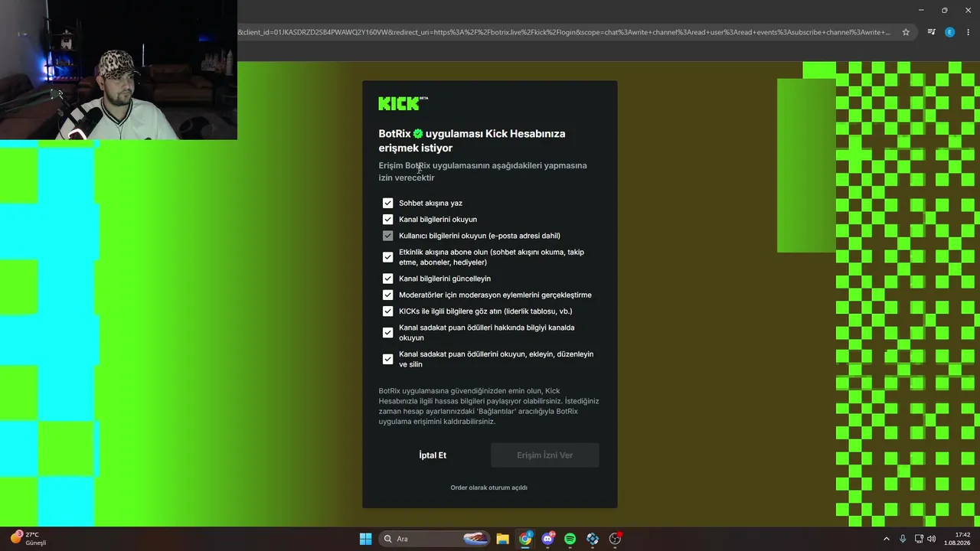Viewport: 980px width, 551px height.
Task: Click the "Erişim İzni Ver" button
Action: click(545, 455)
